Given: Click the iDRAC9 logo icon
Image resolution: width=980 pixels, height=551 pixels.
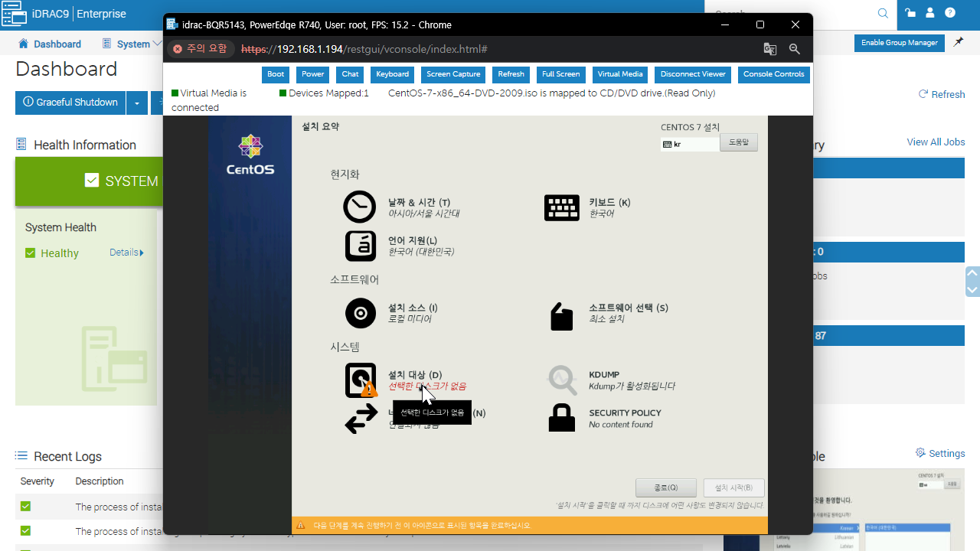Looking at the screenshot, I should tap(15, 14).
